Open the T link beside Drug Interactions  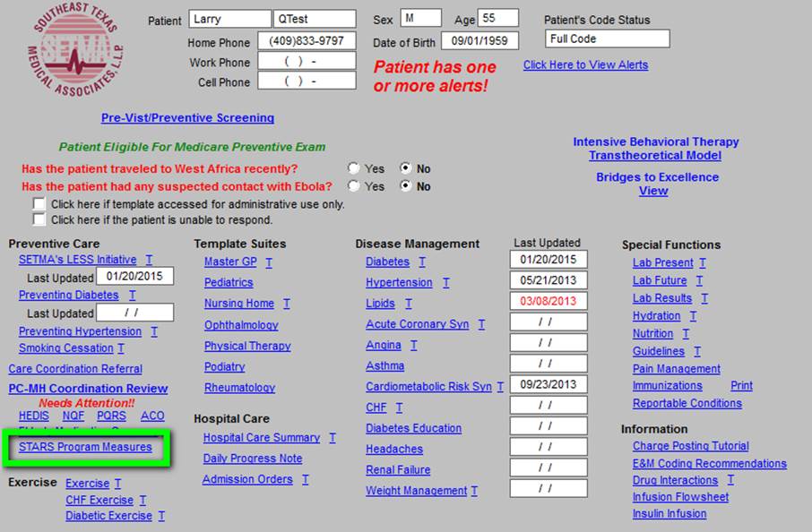click(x=730, y=480)
